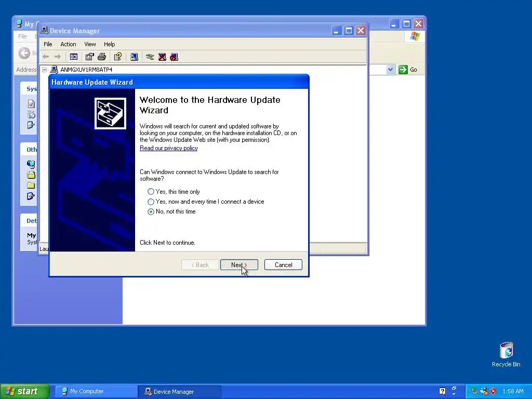Open 'Read our privacy policy' link
Screen dimensions: 532x399
point(169,148)
